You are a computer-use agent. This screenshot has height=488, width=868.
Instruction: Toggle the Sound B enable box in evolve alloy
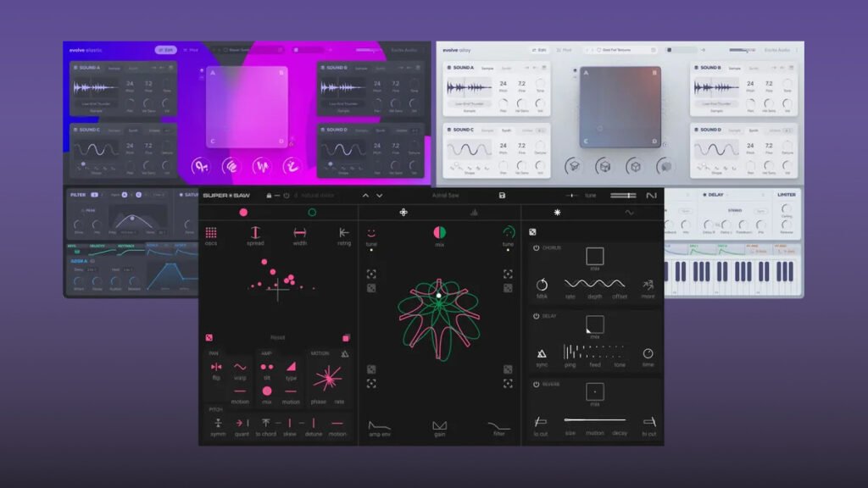pos(696,68)
